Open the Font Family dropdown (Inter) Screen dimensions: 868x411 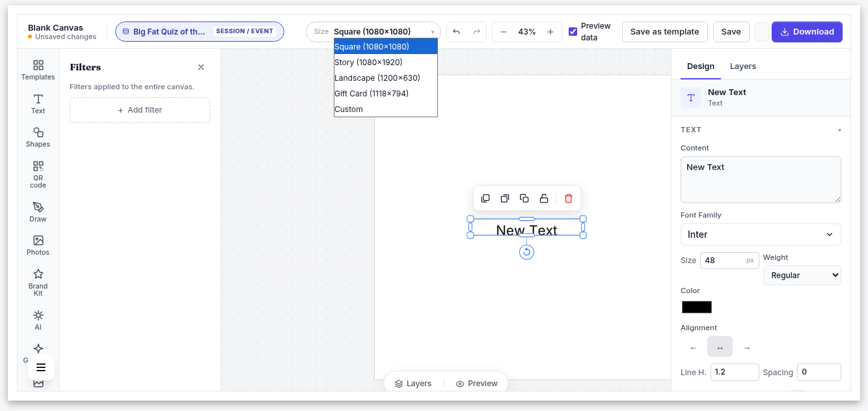tap(761, 234)
